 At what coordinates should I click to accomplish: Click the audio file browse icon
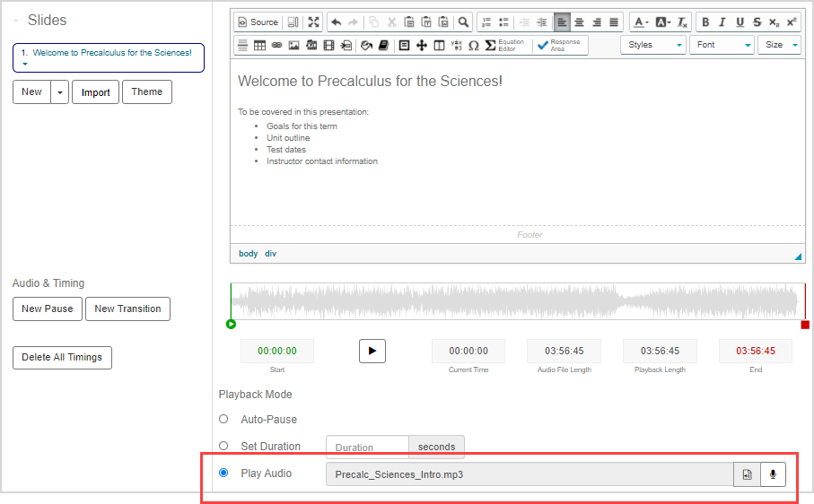747,474
